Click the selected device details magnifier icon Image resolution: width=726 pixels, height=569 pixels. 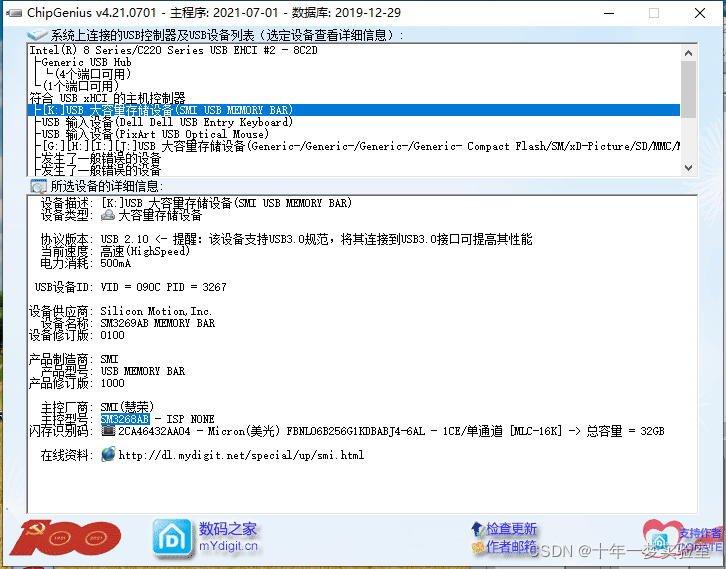[x=38, y=186]
